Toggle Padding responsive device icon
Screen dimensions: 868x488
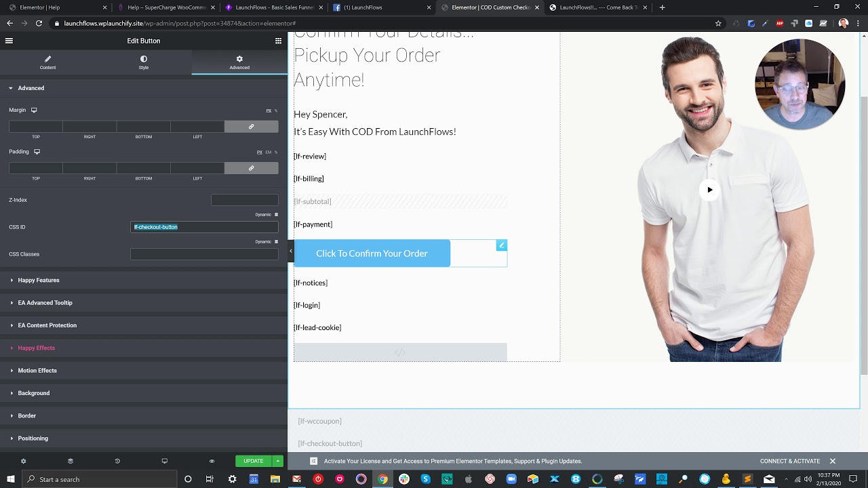click(37, 152)
